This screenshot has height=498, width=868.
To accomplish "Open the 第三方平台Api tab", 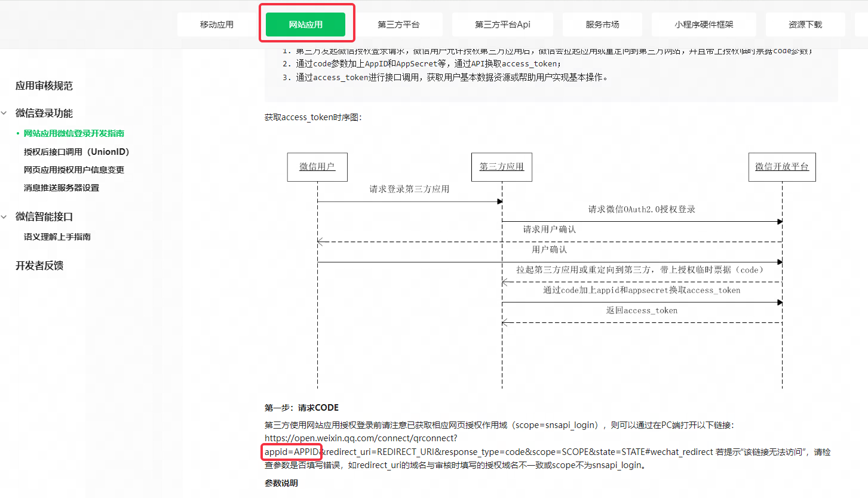I will (x=502, y=25).
